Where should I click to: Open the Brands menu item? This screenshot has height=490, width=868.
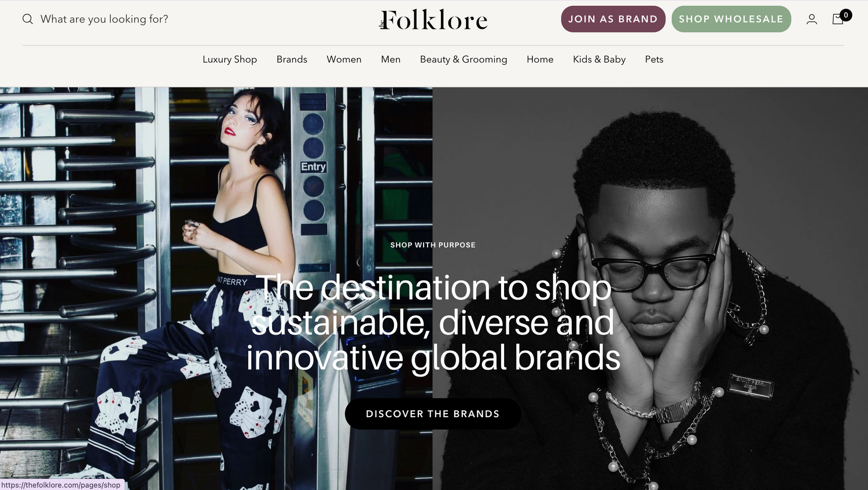pos(292,59)
